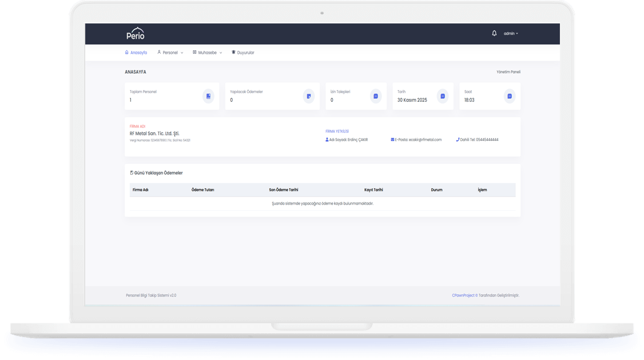Go to the Anasayfa menu item
Image resolution: width=644 pixels, height=360 pixels.
pyautogui.click(x=136, y=53)
